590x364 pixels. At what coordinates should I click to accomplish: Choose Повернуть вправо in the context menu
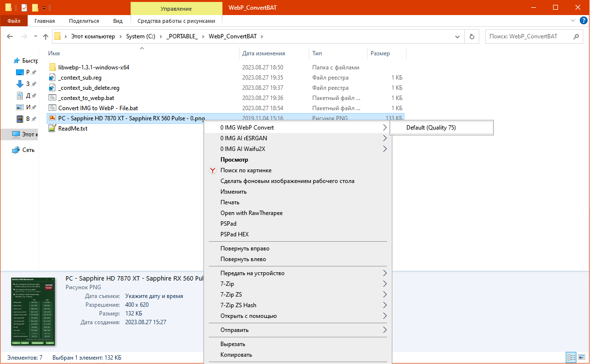coord(298,248)
